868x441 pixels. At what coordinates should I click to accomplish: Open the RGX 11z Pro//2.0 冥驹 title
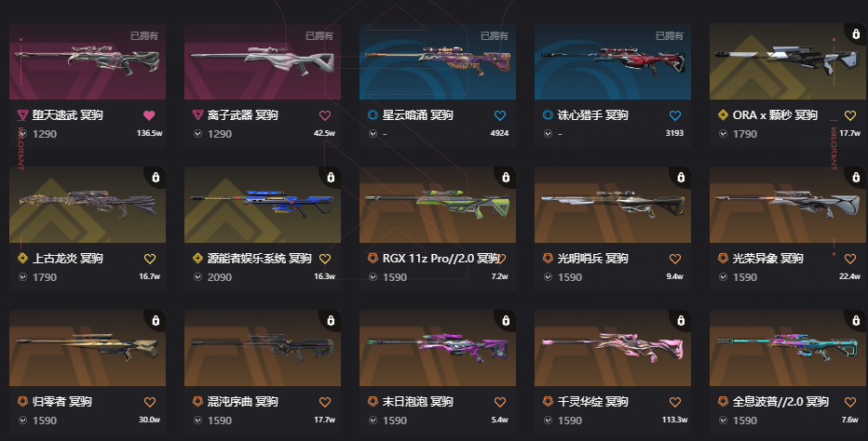[x=441, y=259]
